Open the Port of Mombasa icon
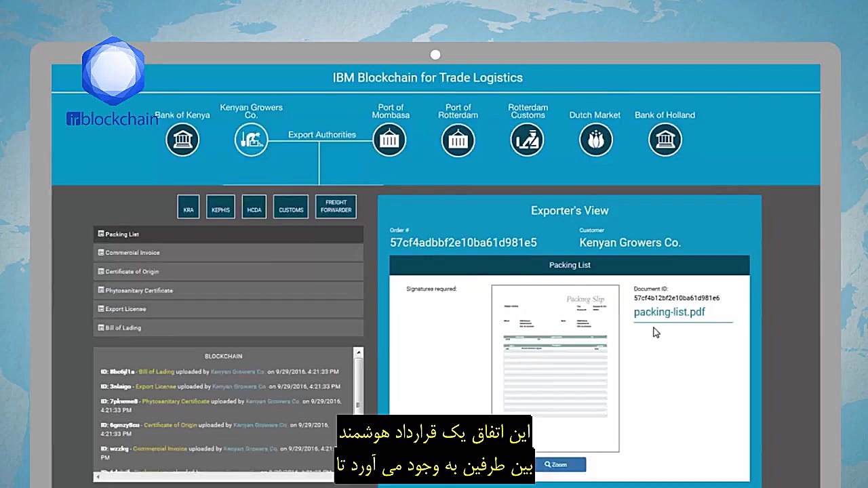The width and height of the screenshot is (868, 488). tap(389, 140)
